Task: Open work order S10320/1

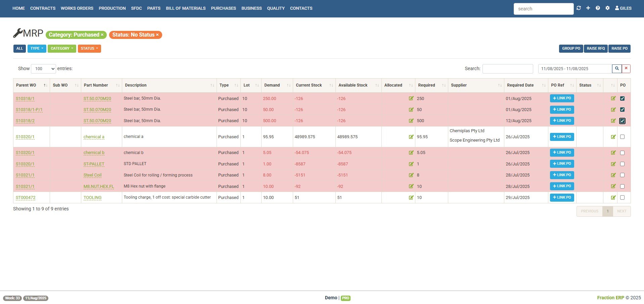Action: (x=25, y=137)
